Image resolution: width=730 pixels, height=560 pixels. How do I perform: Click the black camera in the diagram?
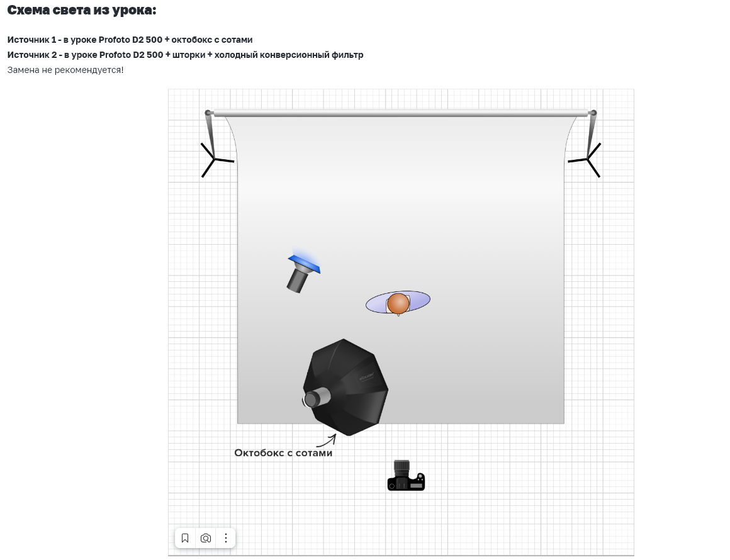406,476
